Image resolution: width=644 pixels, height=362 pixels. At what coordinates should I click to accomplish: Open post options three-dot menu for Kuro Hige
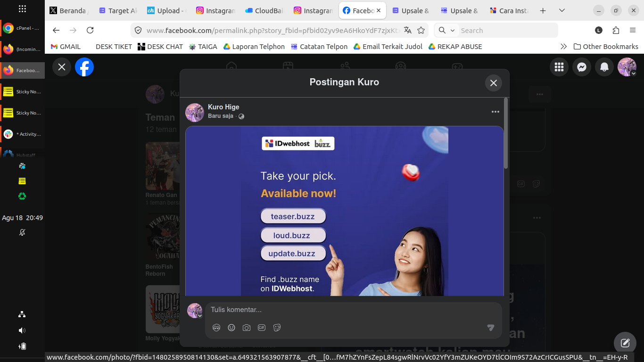pos(495,112)
